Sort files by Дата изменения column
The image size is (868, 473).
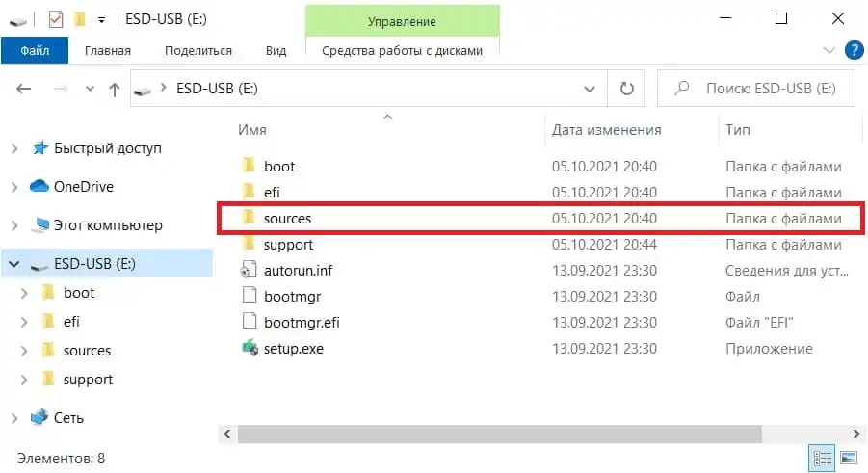pos(606,130)
